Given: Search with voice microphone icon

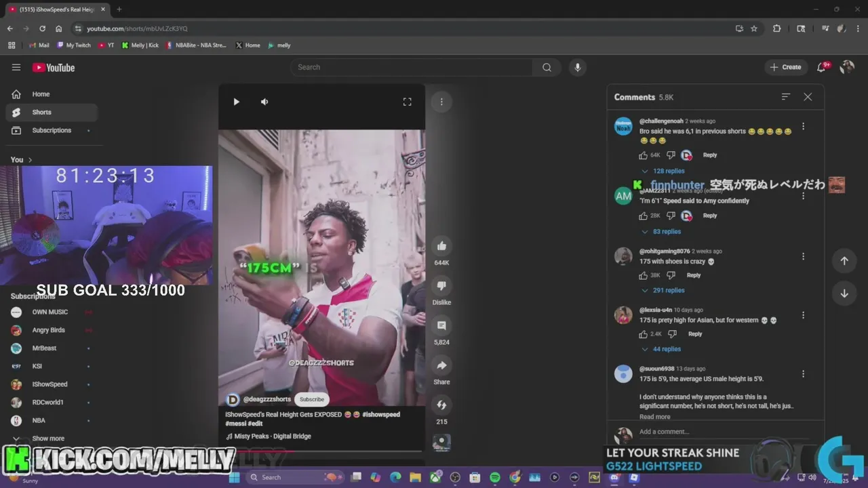Looking at the screenshot, I should pyautogui.click(x=577, y=67).
